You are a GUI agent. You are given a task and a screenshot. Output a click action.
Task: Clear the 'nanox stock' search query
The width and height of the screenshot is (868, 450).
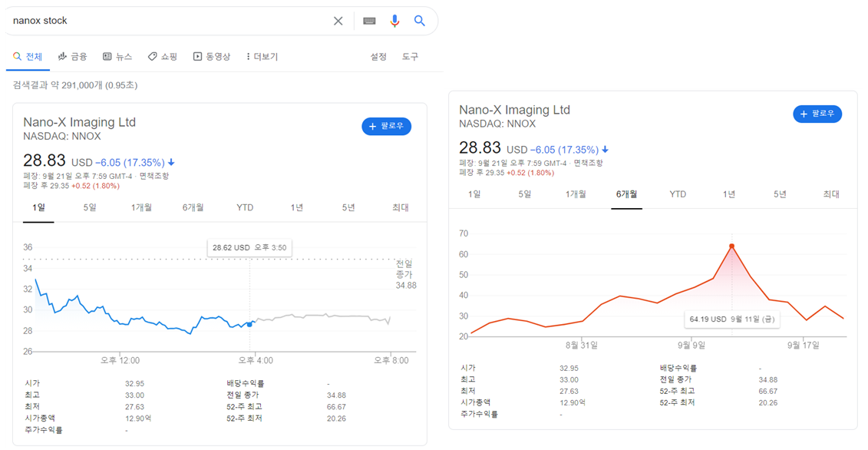click(x=338, y=21)
